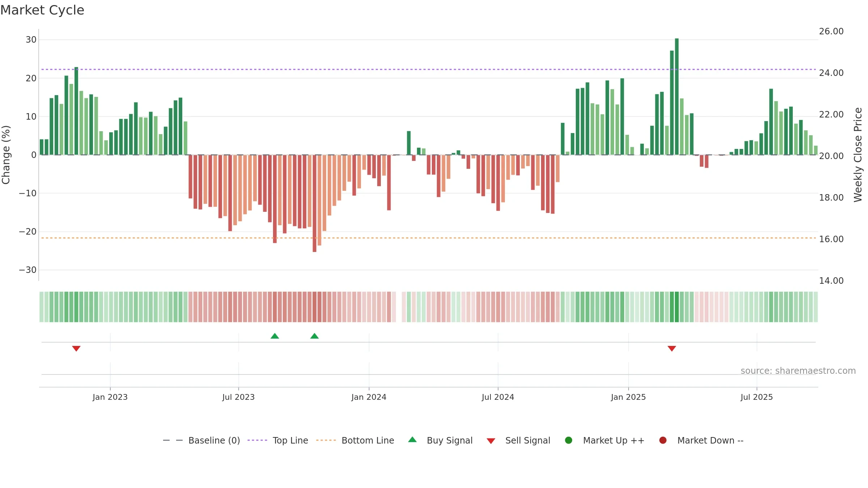
Task: Toggle the Market Up ++ legend entry
Action: [604, 440]
